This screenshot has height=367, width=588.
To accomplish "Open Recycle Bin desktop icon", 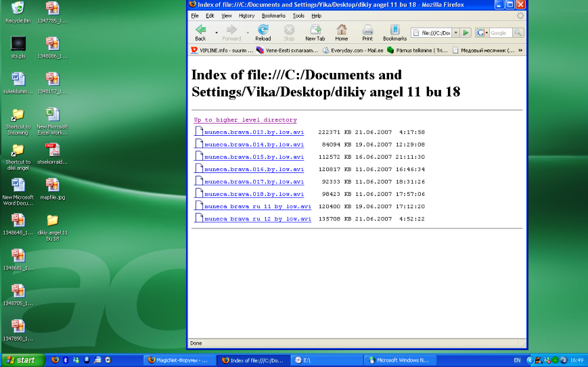I will click(x=18, y=11).
